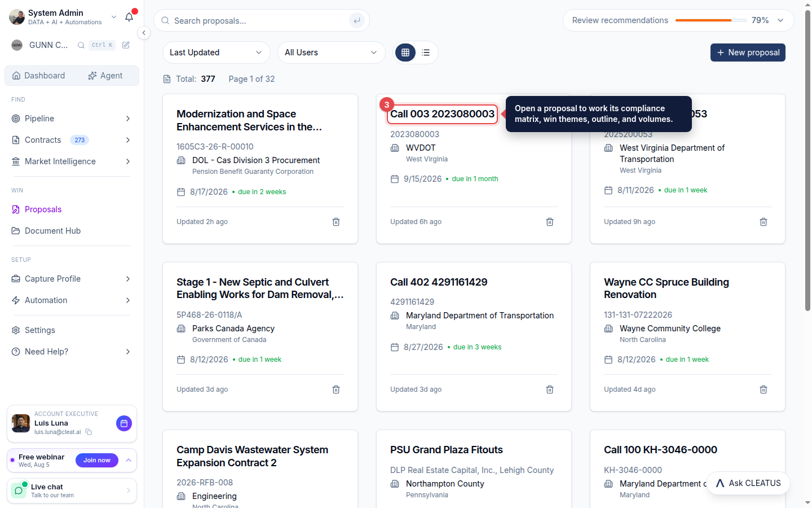Viewport: 812px width, 508px height.
Task: Switch to the Agent tab
Action: pyautogui.click(x=105, y=76)
